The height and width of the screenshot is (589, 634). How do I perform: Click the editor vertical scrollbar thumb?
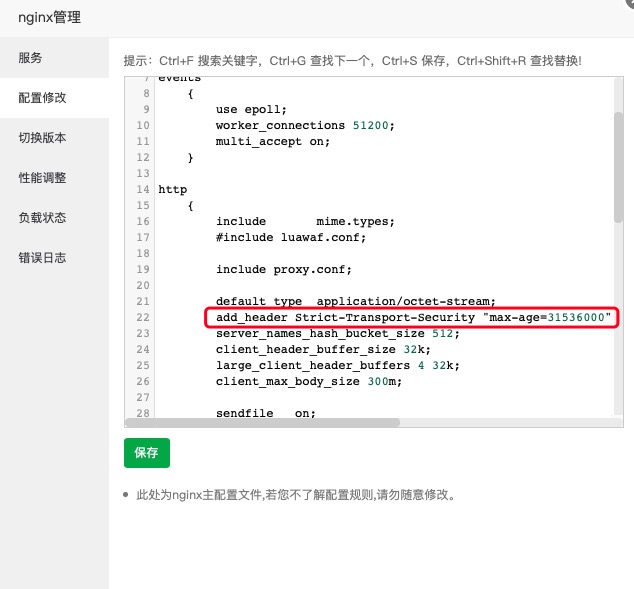[x=618, y=167]
